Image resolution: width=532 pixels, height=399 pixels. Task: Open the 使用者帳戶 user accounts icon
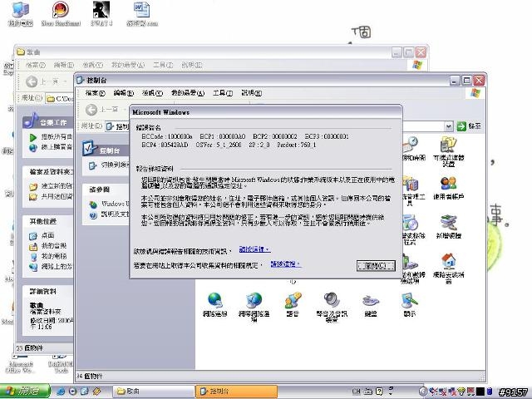tap(449, 188)
